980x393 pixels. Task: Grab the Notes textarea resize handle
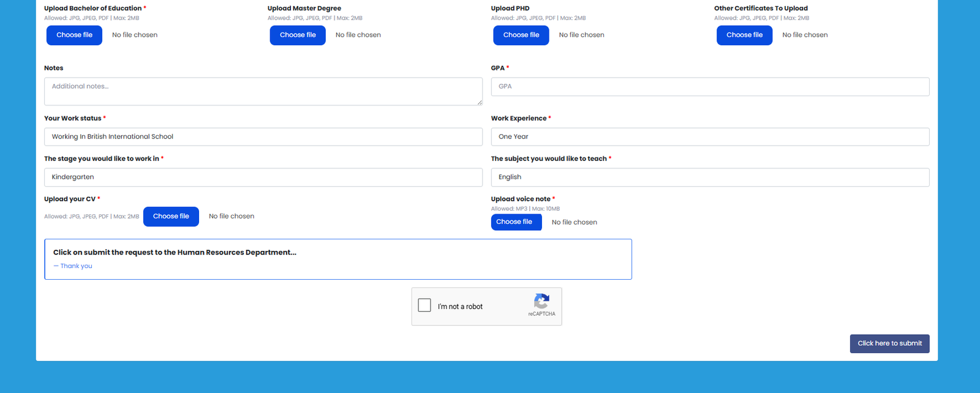(480, 103)
